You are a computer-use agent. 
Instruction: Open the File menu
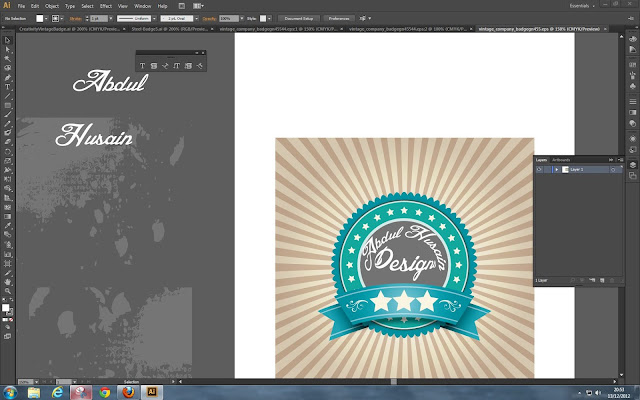(21, 6)
